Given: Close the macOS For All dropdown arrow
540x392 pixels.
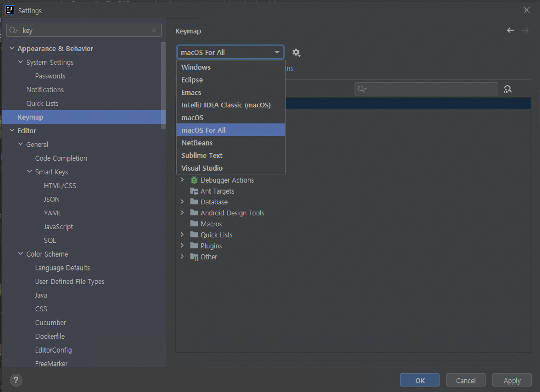Looking at the screenshot, I should 277,52.
